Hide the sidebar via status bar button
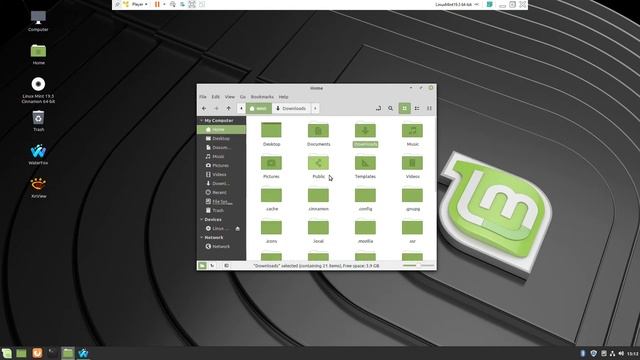Image resolution: width=640 pixels, height=360 pixels. click(x=226, y=266)
